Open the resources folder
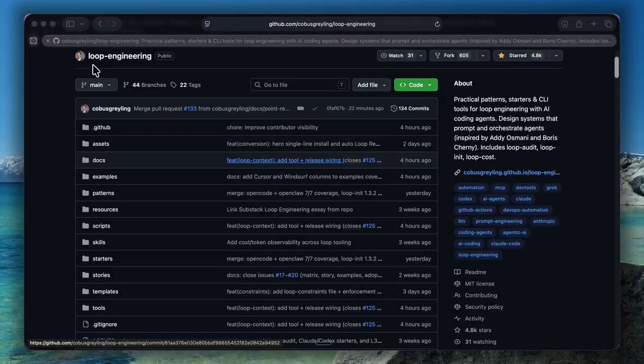Image resolution: width=644 pixels, height=364 pixels. [x=105, y=210]
